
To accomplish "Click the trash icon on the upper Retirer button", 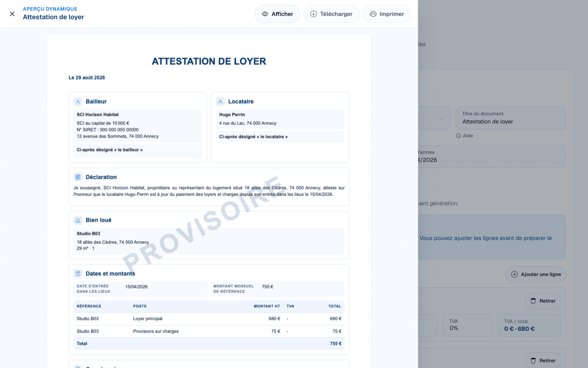I will coord(533,301).
